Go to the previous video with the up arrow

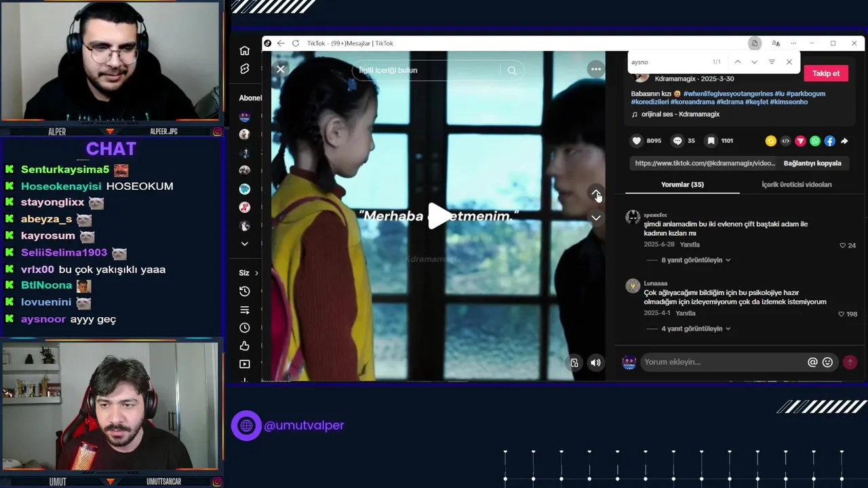tap(595, 194)
